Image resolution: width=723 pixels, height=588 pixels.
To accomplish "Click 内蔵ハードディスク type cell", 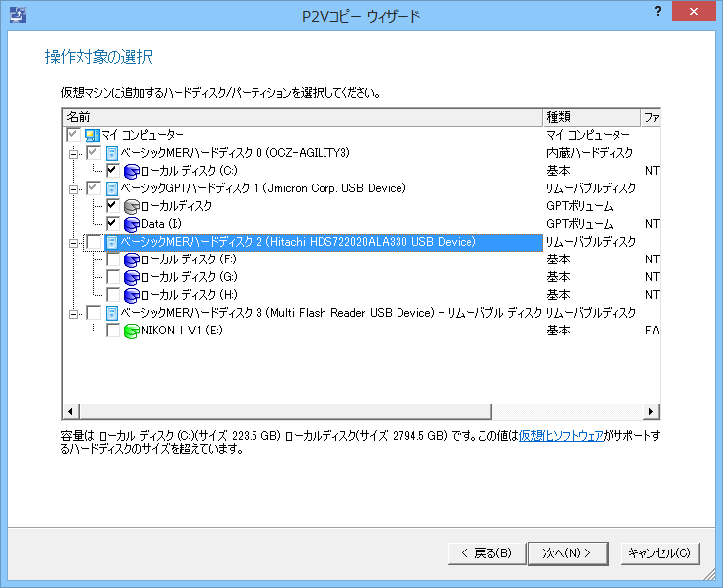I will click(x=590, y=153).
